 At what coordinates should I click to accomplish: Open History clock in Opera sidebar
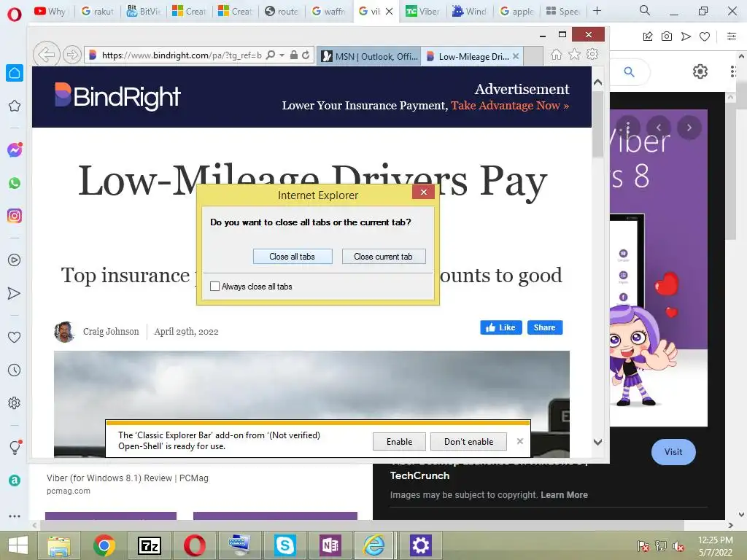(x=15, y=370)
